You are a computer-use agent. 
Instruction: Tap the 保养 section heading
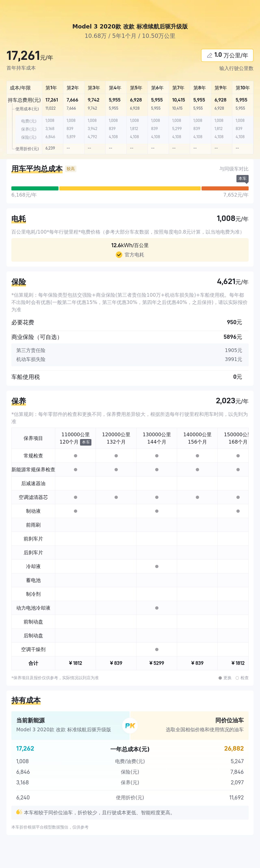[x=18, y=401]
